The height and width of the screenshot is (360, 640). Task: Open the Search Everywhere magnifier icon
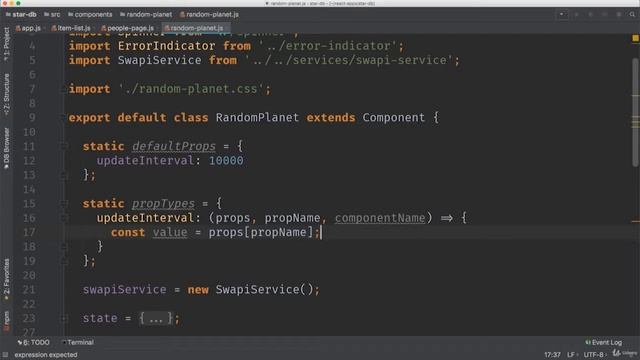click(x=632, y=14)
